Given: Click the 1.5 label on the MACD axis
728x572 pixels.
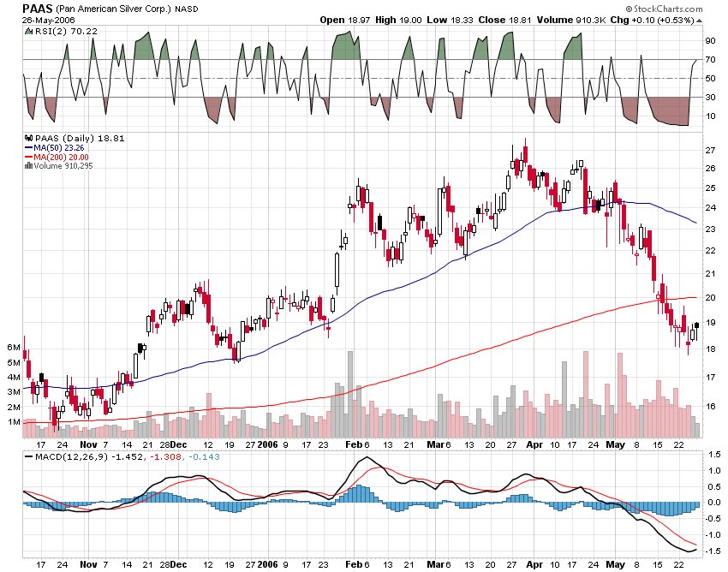Looking at the screenshot, I should (715, 455).
